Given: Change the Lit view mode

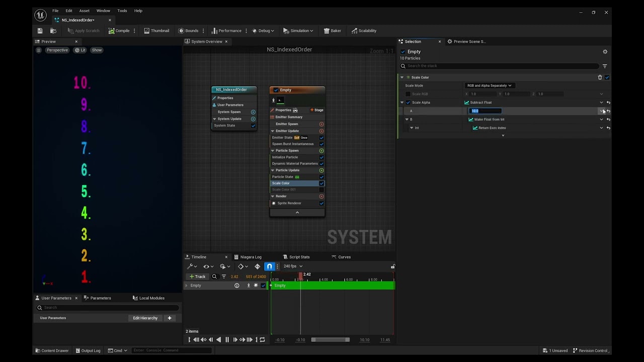Looking at the screenshot, I should pos(80,50).
